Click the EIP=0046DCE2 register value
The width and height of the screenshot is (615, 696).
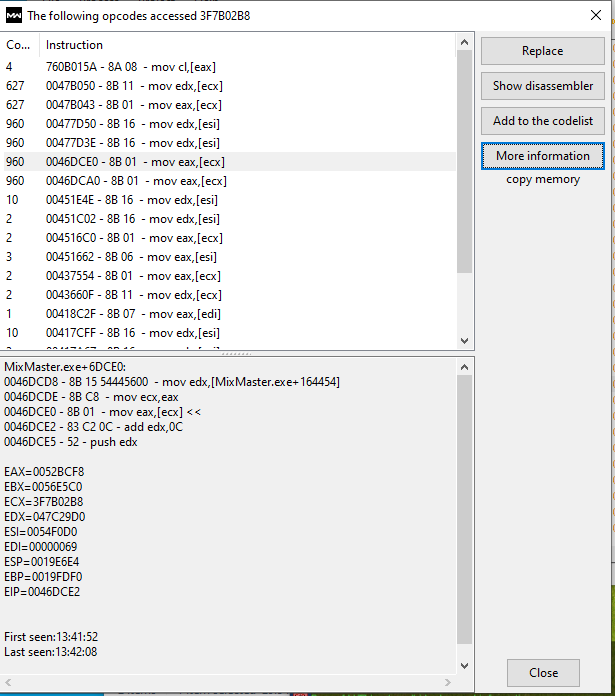pyautogui.click(x=42, y=592)
